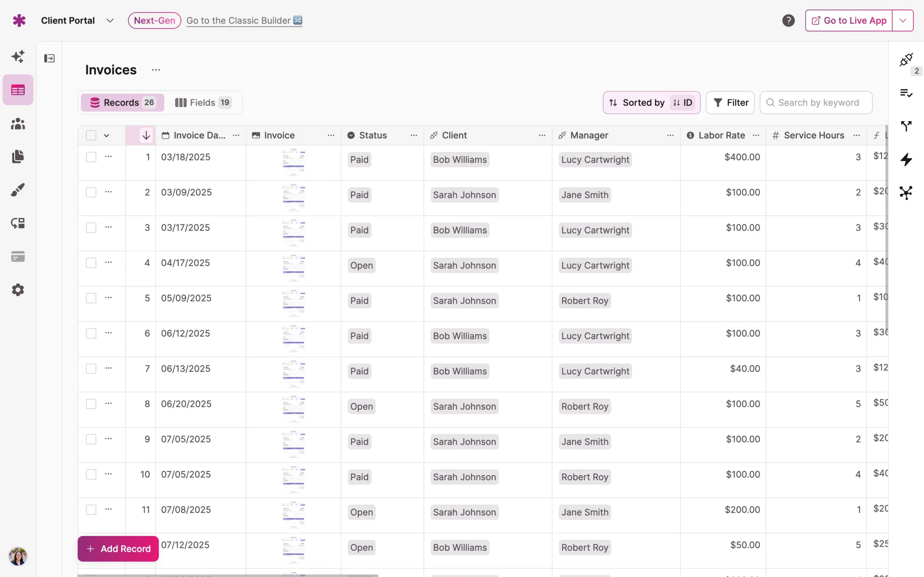Viewport: 924px width, 577px height.
Task: Click the Pages icon in the left sidebar
Action: point(18,157)
